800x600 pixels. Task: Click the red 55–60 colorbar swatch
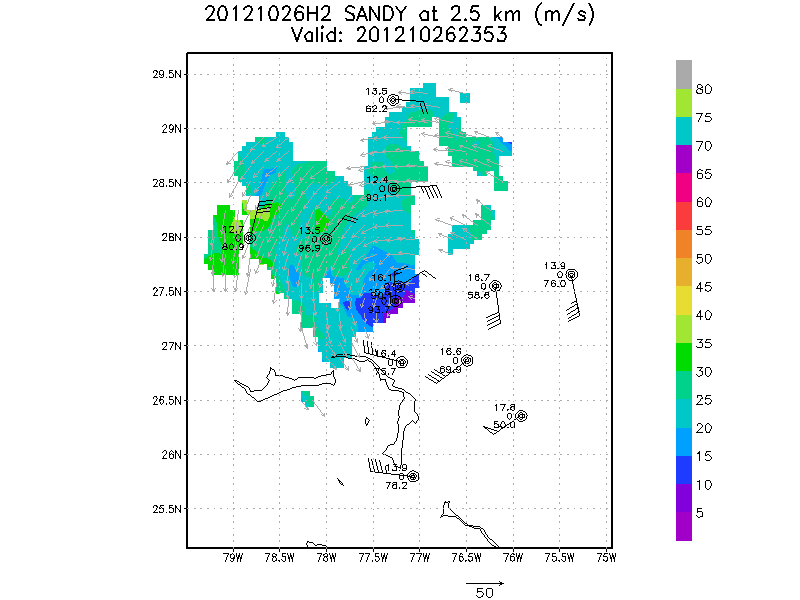[684, 216]
